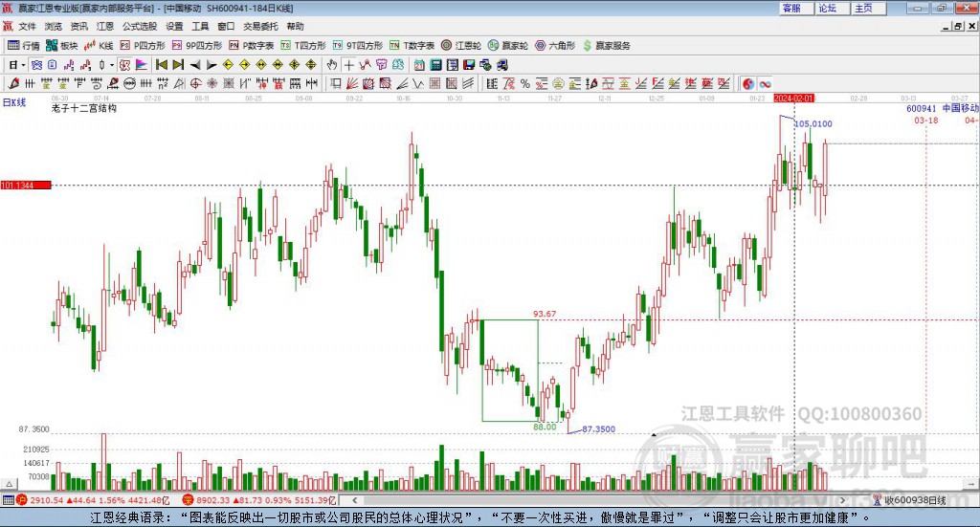Click the 老子十二宫结构 chart title
This screenshot has height=527, width=980.
84,108
